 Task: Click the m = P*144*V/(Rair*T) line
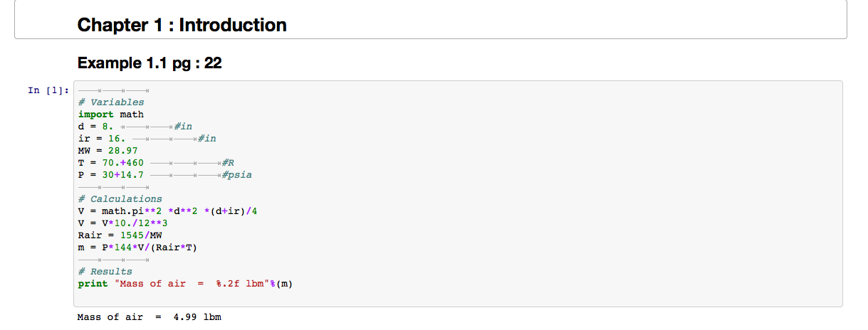click(x=137, y=247)
